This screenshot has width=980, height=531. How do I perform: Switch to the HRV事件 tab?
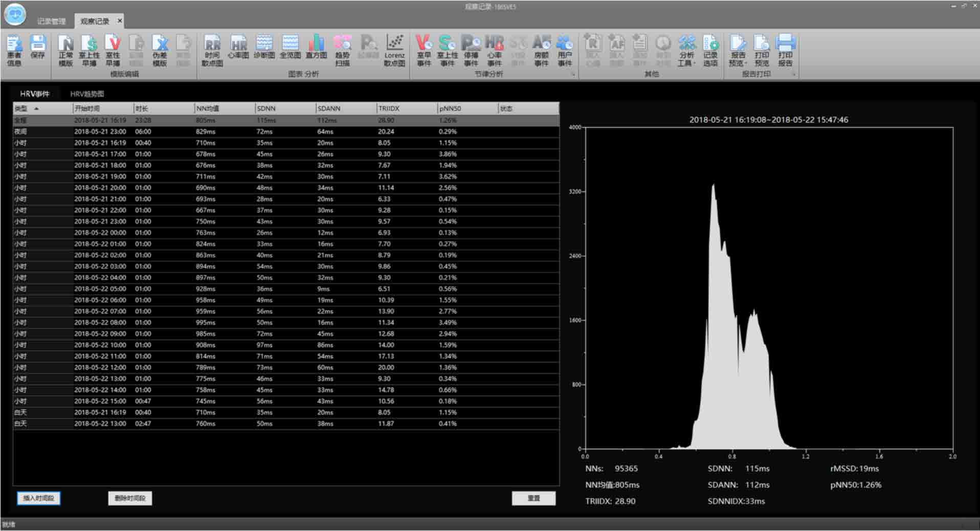point(35,94)
